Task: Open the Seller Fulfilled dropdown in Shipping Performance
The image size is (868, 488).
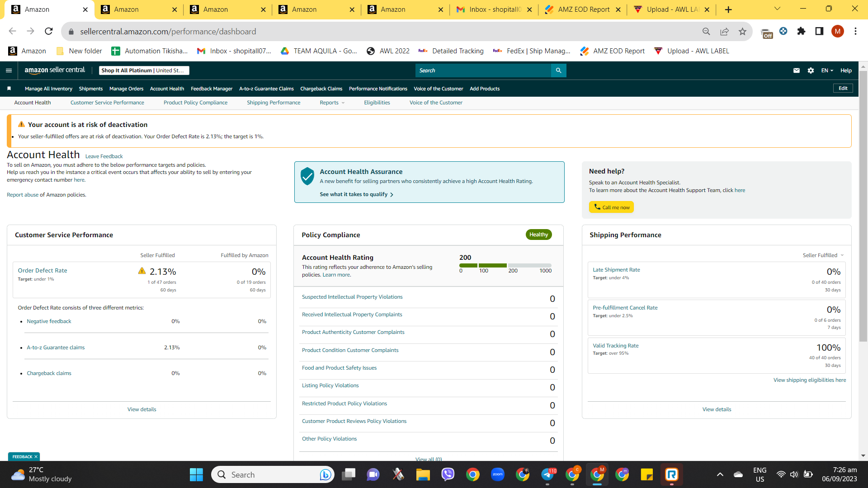Action: coord(823,255)
